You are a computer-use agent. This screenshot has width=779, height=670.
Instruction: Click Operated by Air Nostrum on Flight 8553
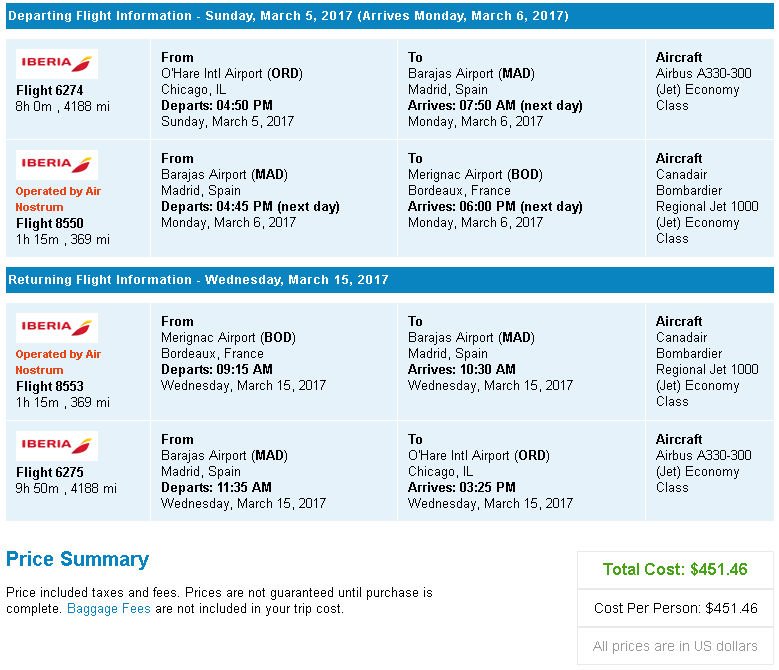pyautogui.click(x=58, y=362)
